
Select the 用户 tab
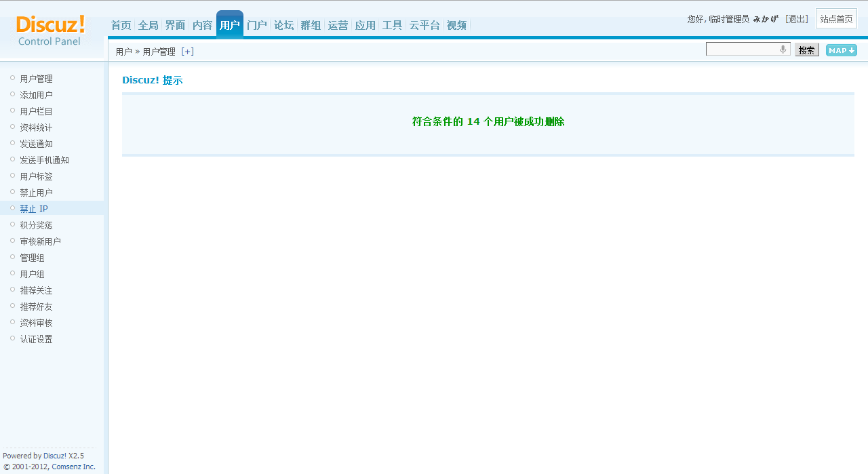[230, 25]
